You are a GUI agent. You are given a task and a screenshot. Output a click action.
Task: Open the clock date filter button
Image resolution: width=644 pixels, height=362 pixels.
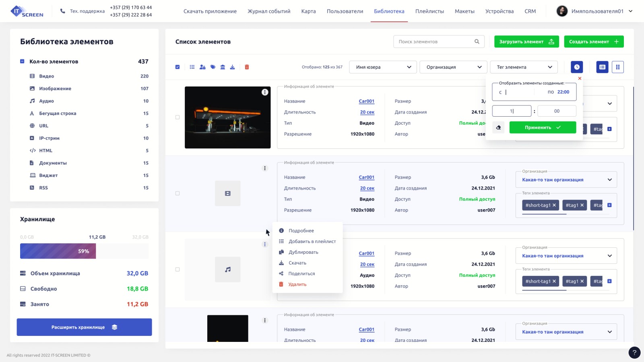pyautogui.click(x=577, y=67)
